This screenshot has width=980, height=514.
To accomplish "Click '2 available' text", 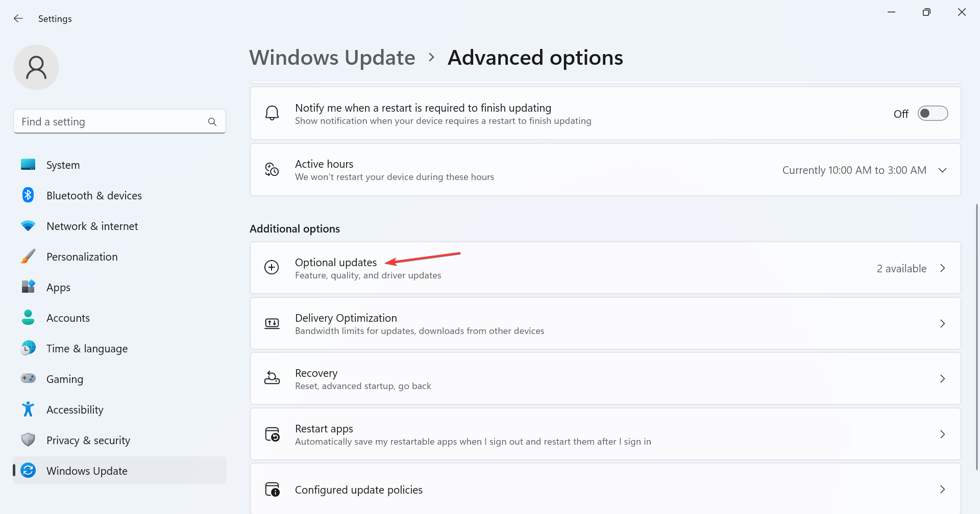I will [901, 268].
